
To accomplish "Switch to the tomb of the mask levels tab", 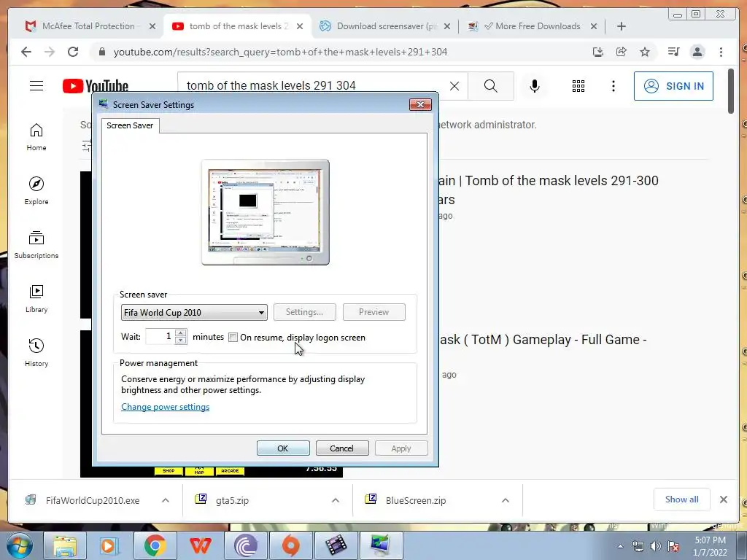I will pos(239,26).
